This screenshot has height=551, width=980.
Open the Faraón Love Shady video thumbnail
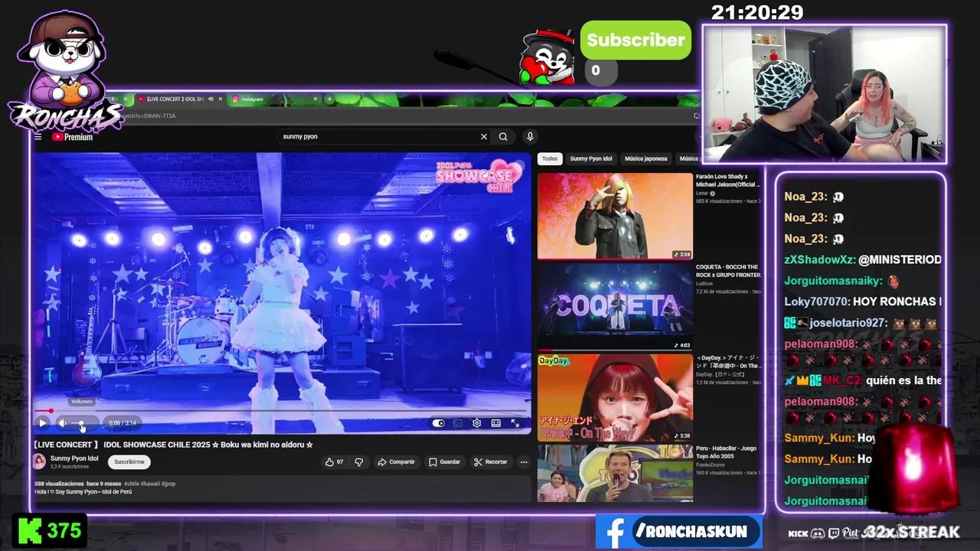[x=615, y=217]
